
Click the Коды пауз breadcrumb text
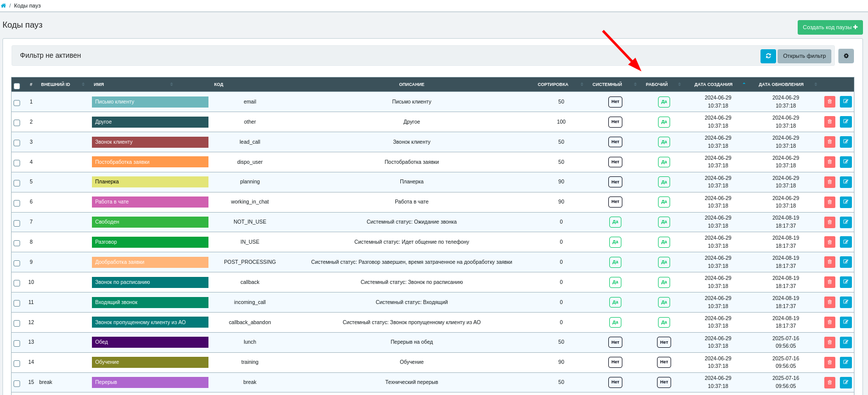pos(27,6)
